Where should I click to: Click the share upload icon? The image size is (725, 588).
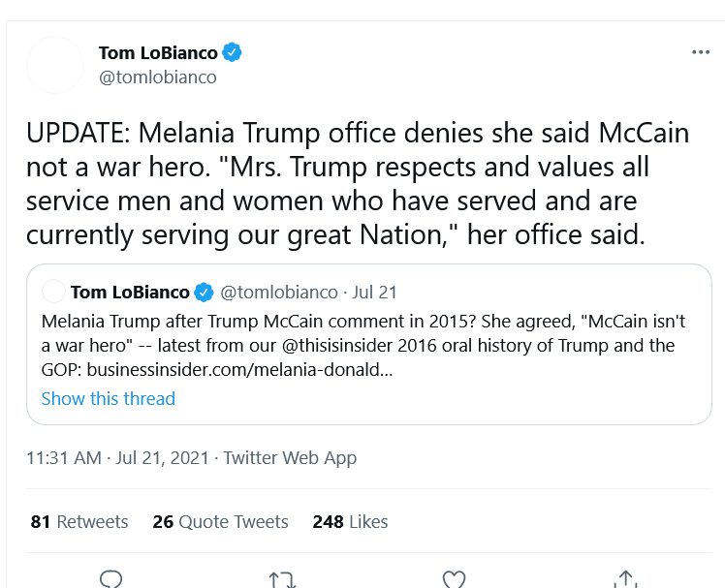point(625,579)
